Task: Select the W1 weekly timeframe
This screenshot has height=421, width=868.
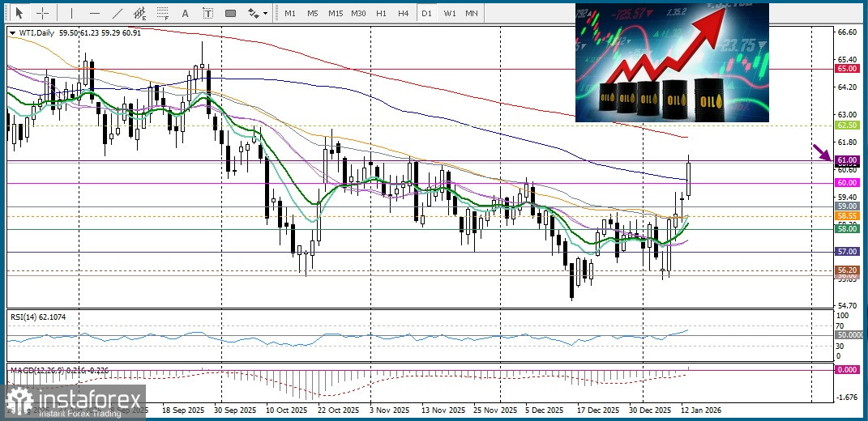Action: click(x=450, y=13)
